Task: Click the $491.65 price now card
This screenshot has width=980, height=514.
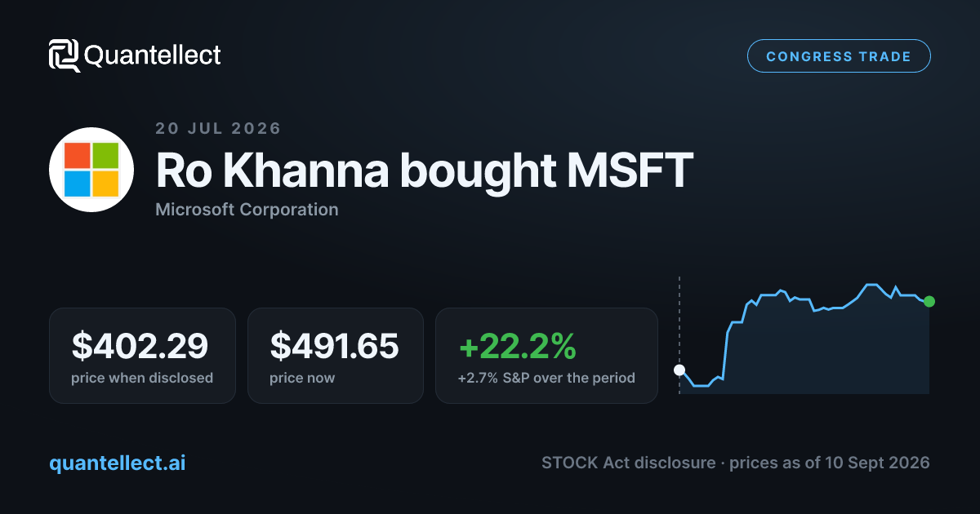Action: point(336,356)
